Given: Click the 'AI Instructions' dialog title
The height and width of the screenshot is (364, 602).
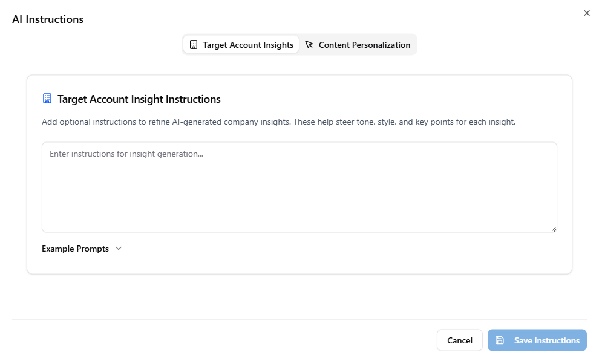Looking at the screenshot, I should [x=48, y=19].
